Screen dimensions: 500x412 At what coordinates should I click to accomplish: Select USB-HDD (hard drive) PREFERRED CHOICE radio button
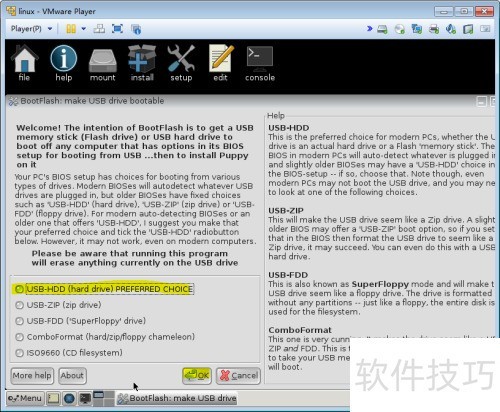click(104, 289)
